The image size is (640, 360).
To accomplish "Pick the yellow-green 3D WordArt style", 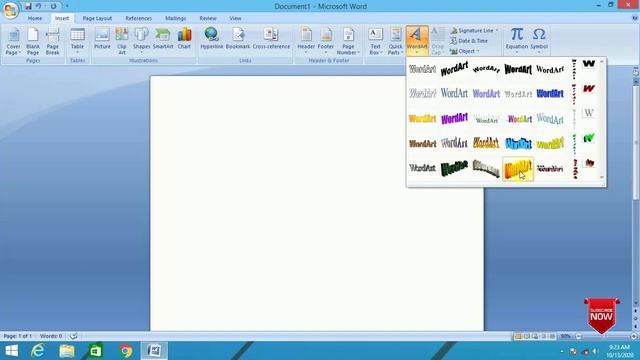I will pyautogui.click(x=550, y=143).
